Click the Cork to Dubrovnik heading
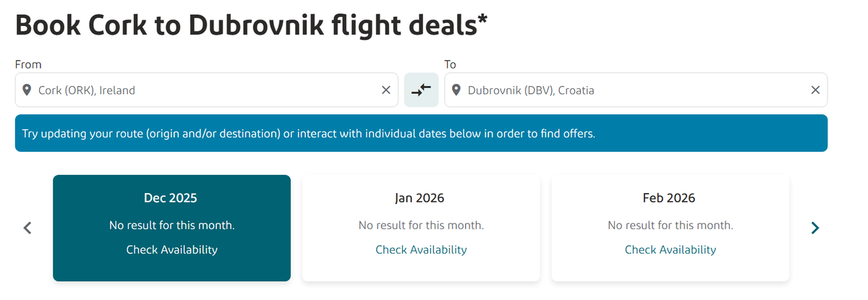 (x=251, y=25)
